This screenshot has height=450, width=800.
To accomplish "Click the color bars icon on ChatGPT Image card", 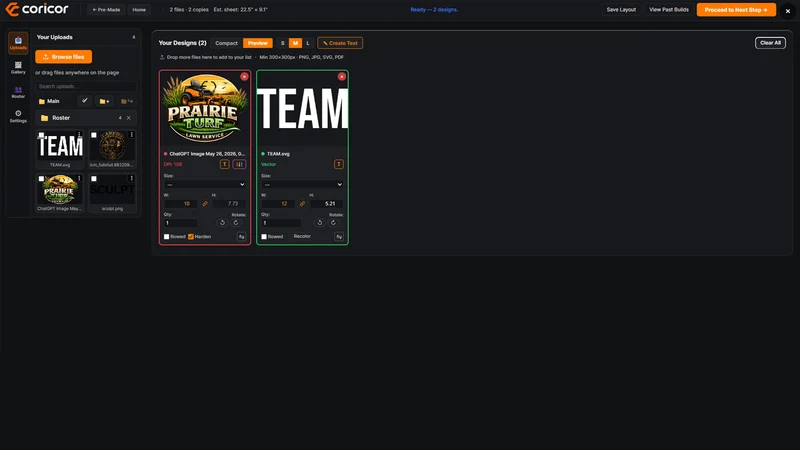I will point(239,164).
